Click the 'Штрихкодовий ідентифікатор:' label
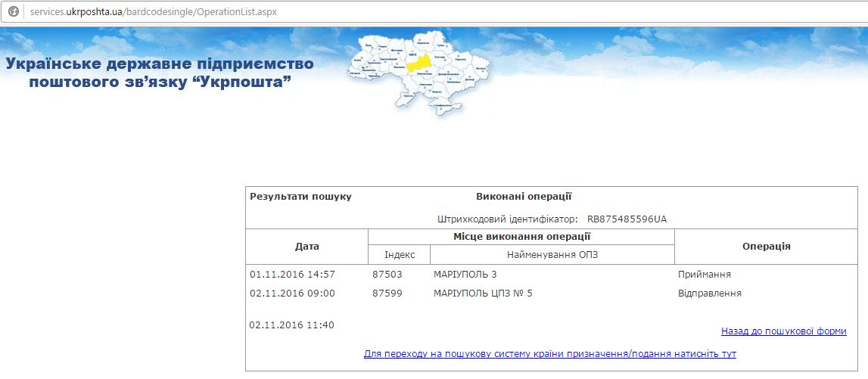 coord(508,219)
